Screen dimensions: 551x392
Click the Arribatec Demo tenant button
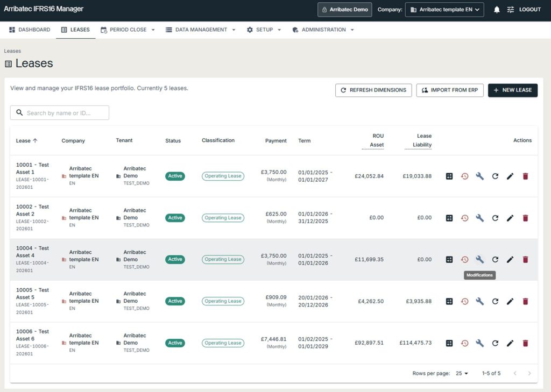click(x=345, y=10)
